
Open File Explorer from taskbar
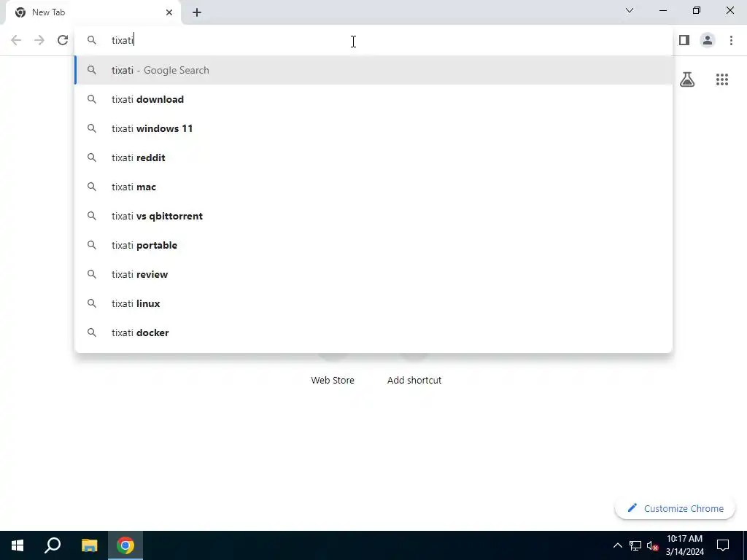(x=89, y=545)
